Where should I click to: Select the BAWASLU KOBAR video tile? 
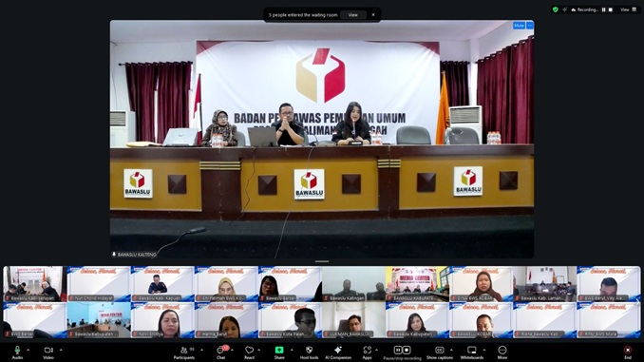coord(481,320)
